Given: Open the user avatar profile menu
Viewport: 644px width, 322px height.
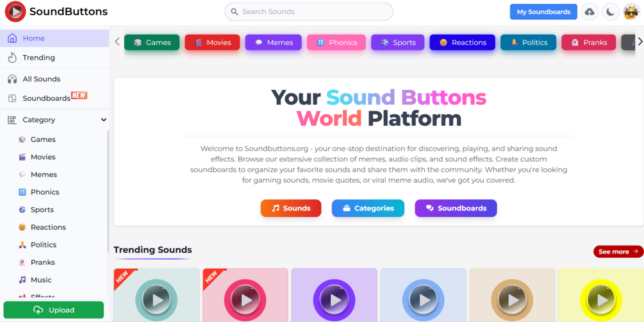Looking at the screenshot, I should [x=631, y=12].
